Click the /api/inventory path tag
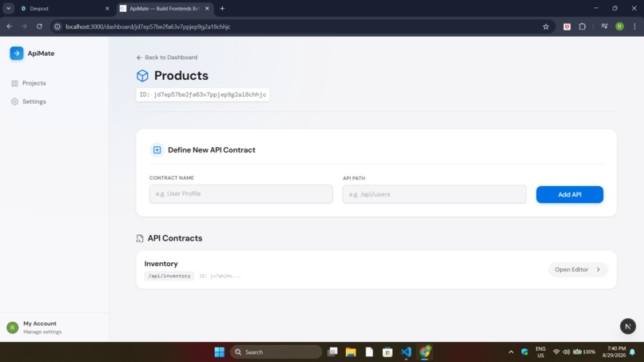This screenshot has width=644, height=362. [x=169, y=276]
